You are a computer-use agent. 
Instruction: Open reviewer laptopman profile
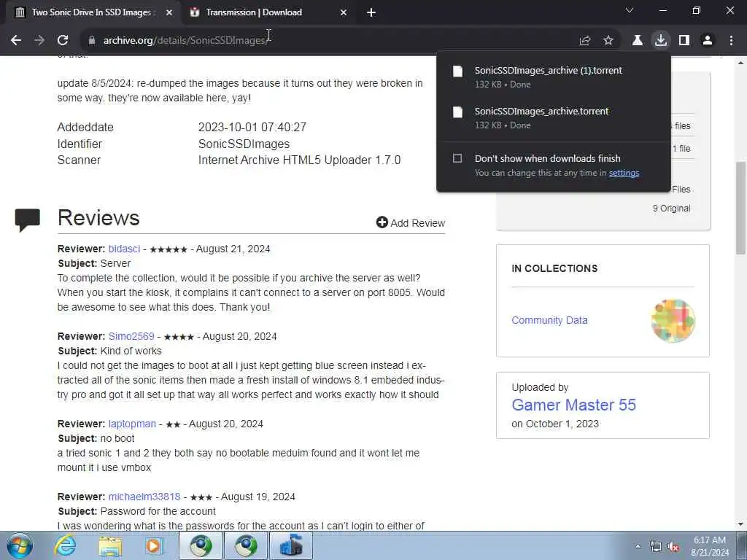(x=132, y=424)
